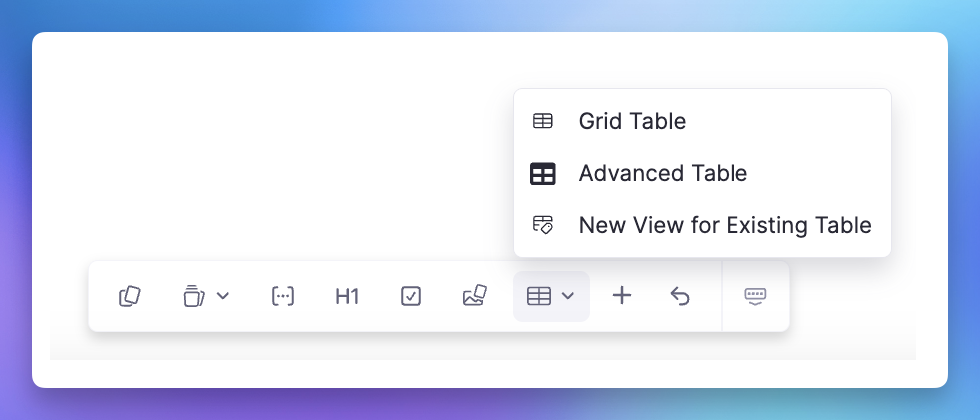The height and width of the screenshot is (420, 980).
Task: Apply the H1 heading style
Action: pos(347,296)
